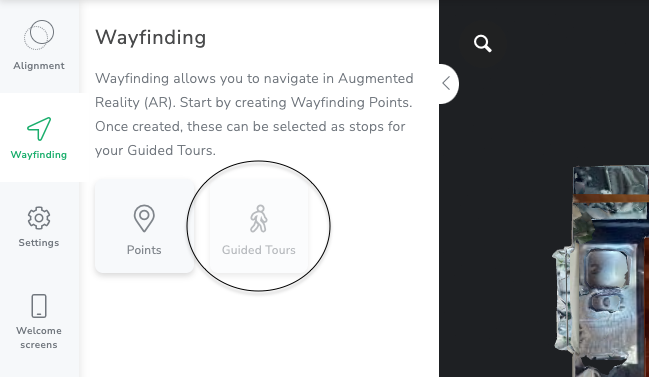Screen dimensions: 649x377
Task: Click the green Wayfinding sidebar label
Action: pos(39,154)
